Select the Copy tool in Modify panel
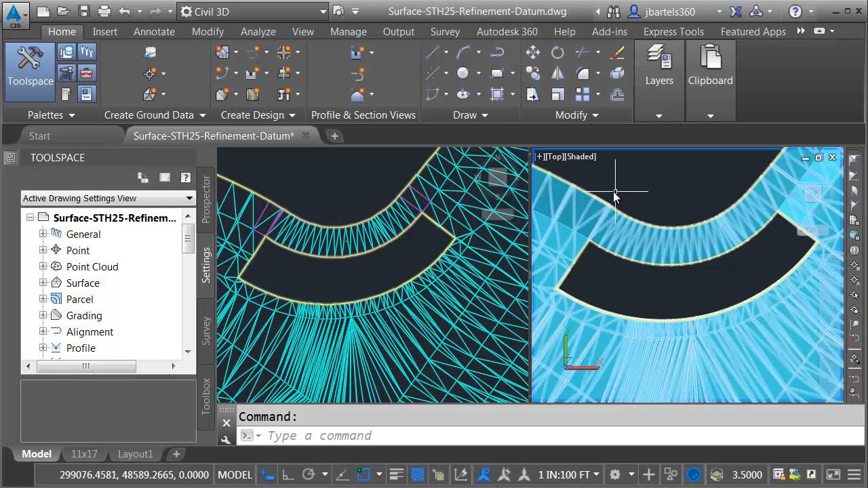 [533, 73]
